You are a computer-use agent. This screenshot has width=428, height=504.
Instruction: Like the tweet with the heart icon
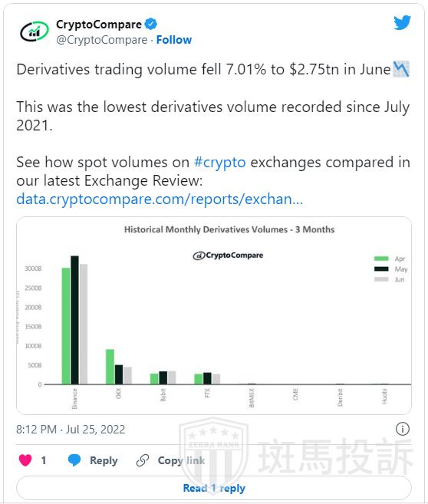pyautogui.click(x=25, y=460)
